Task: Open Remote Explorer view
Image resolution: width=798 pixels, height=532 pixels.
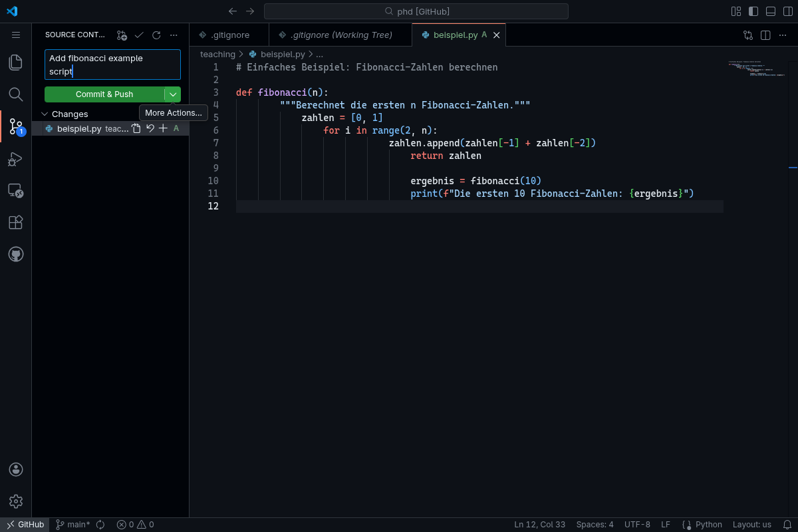Action: point(16,191)
